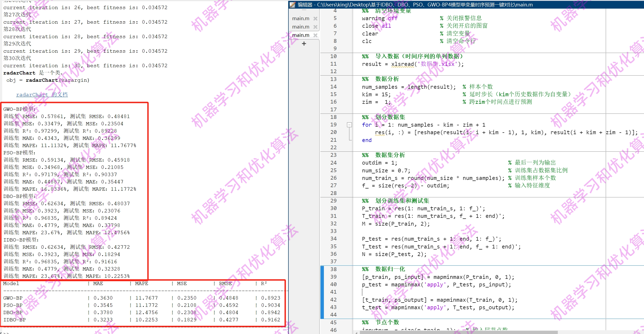Close the active bottom main.m tab
The width and height of the screenshot is (644, 334).
click(x=315, y=35)
